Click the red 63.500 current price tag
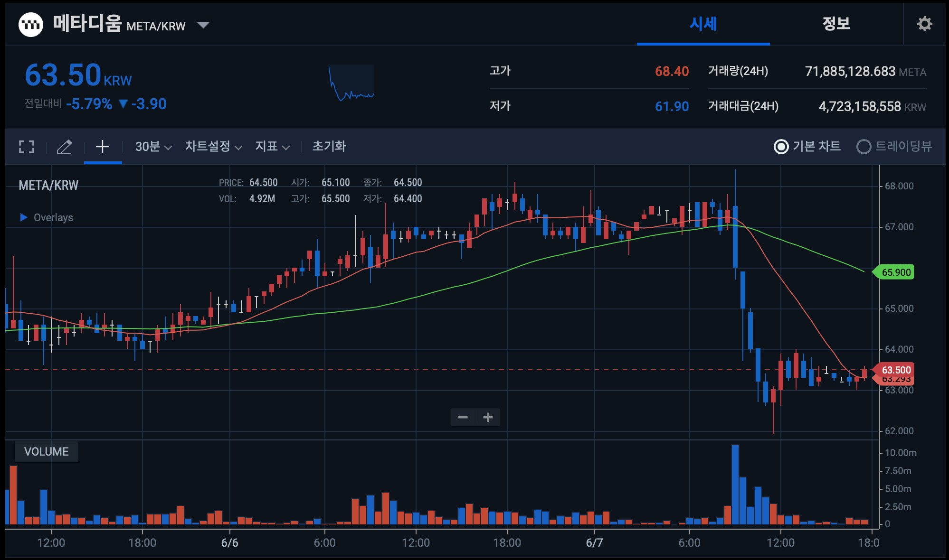 (x=894, y=370)
